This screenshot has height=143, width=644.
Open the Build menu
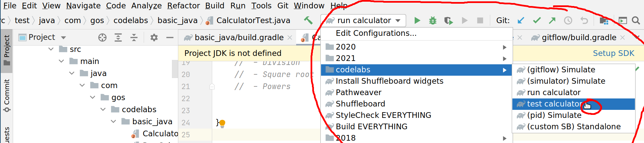pyautogui.click(x=215, y=6)
